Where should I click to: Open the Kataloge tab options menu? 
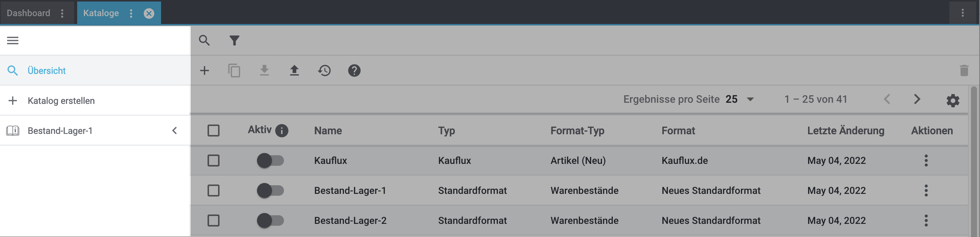[131, 13]
